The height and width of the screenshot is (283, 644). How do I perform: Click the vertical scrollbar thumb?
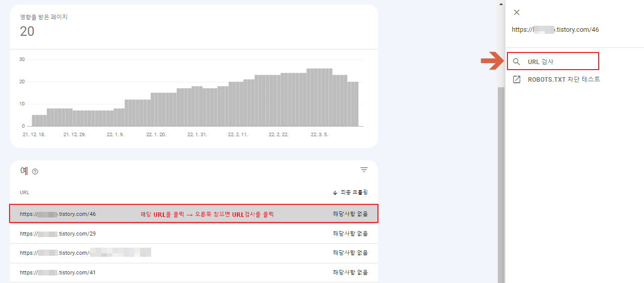pos(500,184)
